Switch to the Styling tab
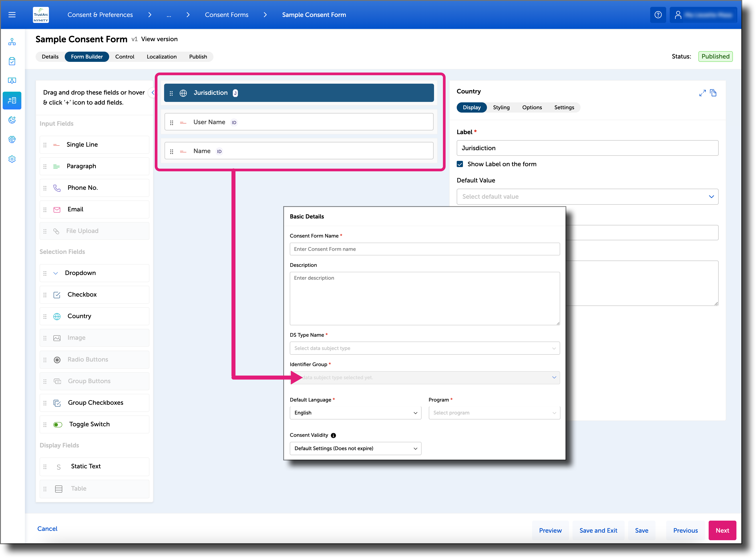 click(x=502, y=107)
